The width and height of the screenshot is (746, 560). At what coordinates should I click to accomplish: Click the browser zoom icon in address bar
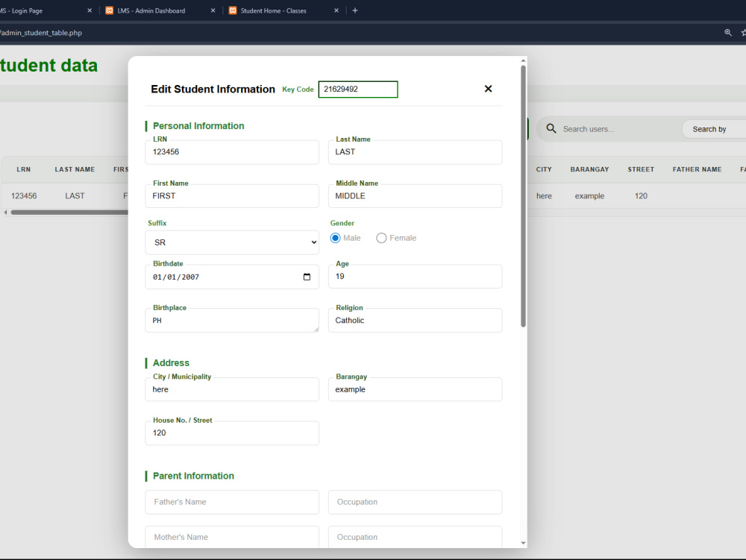(728, 33)
